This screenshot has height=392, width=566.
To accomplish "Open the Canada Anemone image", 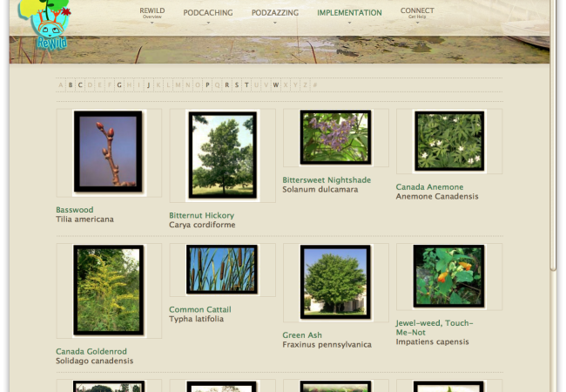I will (449, 140).
